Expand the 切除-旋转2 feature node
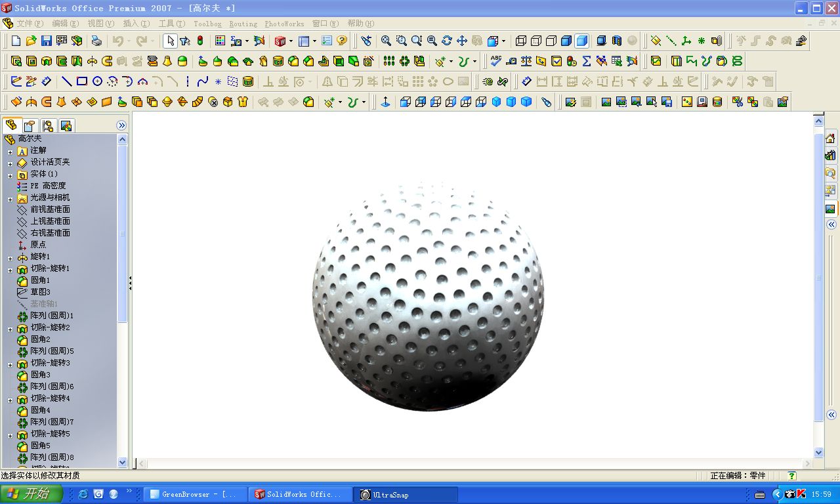 click(10, 329)
